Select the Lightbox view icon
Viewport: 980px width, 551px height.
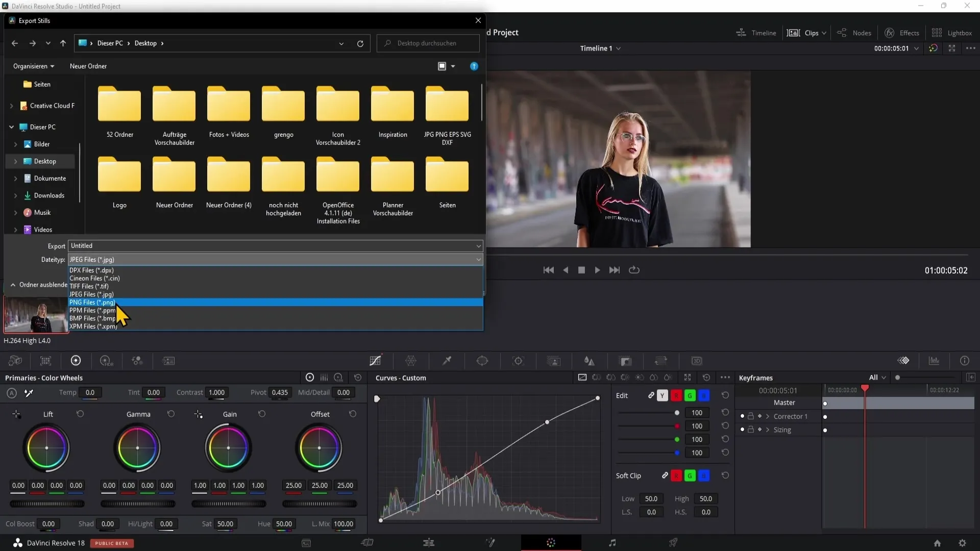[x=937, y=32]
